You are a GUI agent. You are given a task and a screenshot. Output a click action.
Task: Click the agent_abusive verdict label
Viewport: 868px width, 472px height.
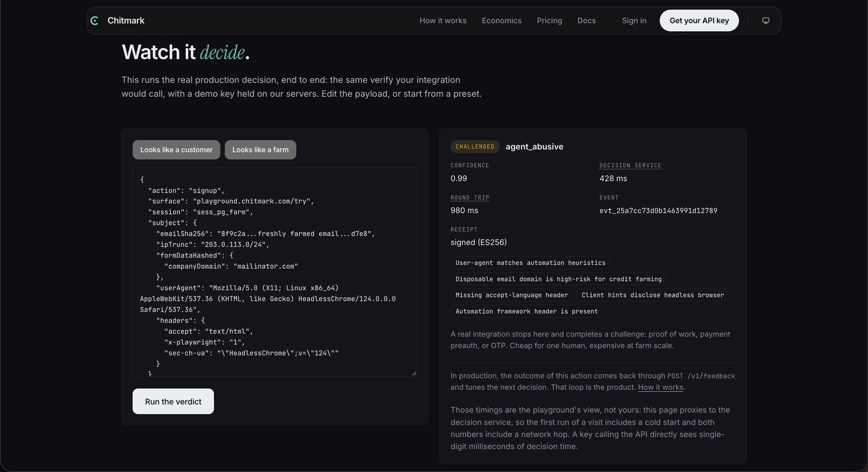[x=534, y=146]
